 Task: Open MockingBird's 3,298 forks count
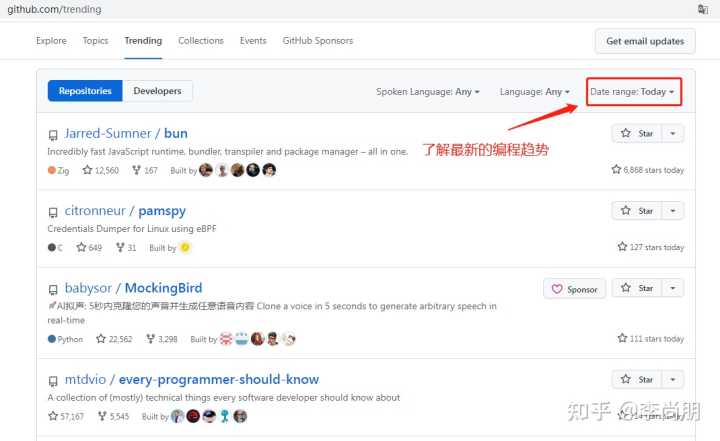[162, 339]
